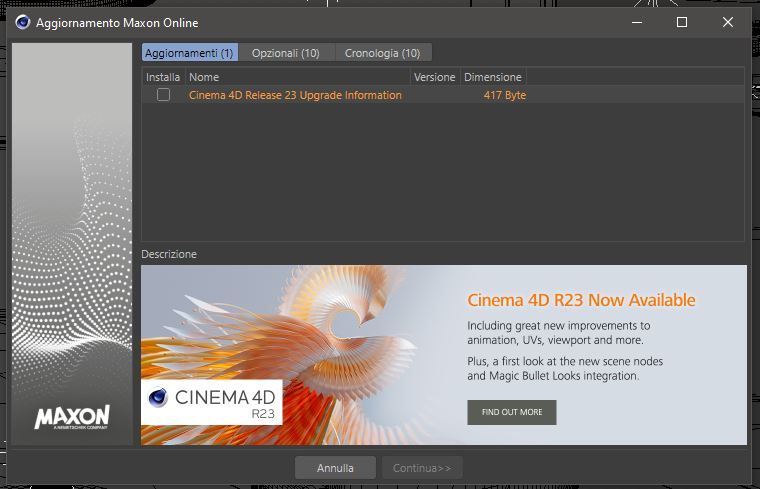Screen dimensions: 760x489
Task: Click the Annulla button
Action: pyautogui.click(x=335, y=468)
